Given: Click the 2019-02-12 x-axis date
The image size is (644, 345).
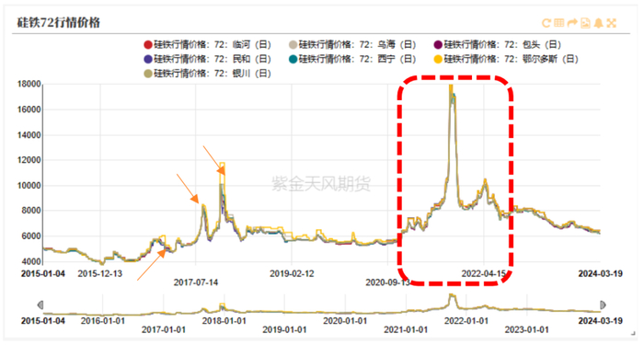Looking at the screenshot, I should 292,274.
